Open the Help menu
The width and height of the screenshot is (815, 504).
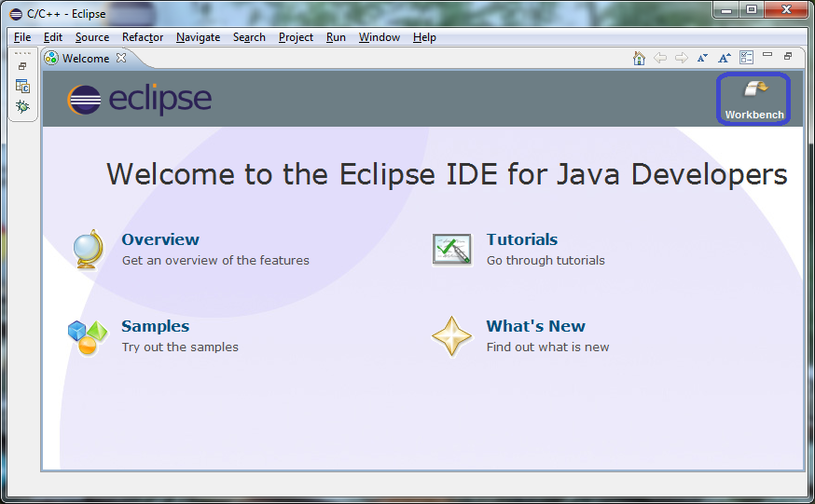[x=424, y=37]
